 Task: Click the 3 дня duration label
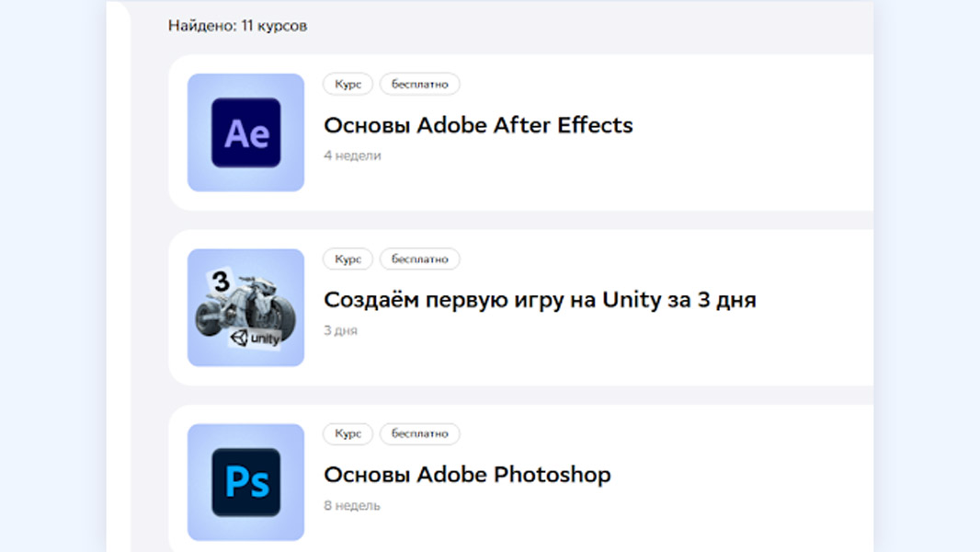340,330
